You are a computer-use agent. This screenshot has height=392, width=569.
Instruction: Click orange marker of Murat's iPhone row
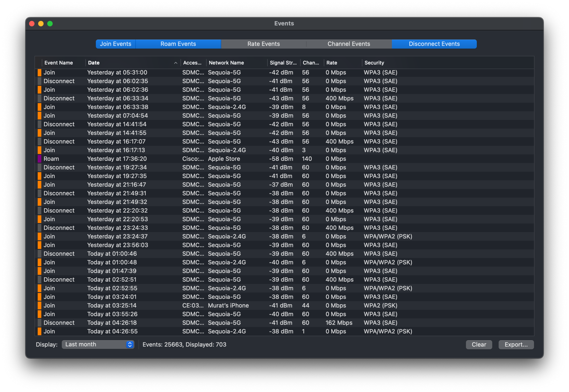(x=40, y=306)
